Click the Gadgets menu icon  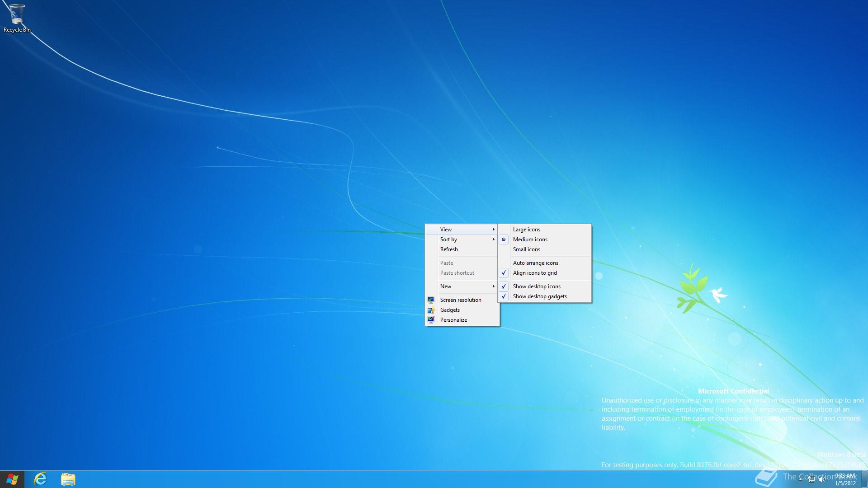[x=431, y=310]
